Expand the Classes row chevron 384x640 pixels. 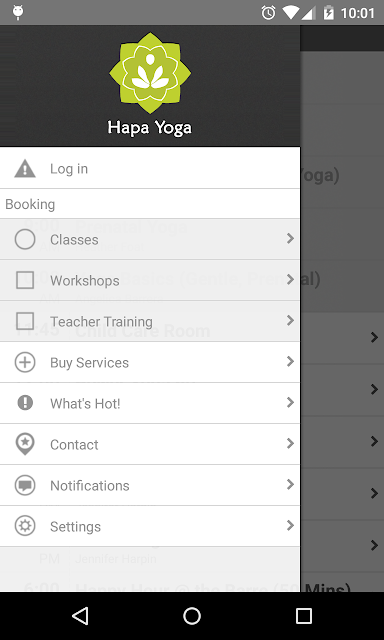[290, 238]
